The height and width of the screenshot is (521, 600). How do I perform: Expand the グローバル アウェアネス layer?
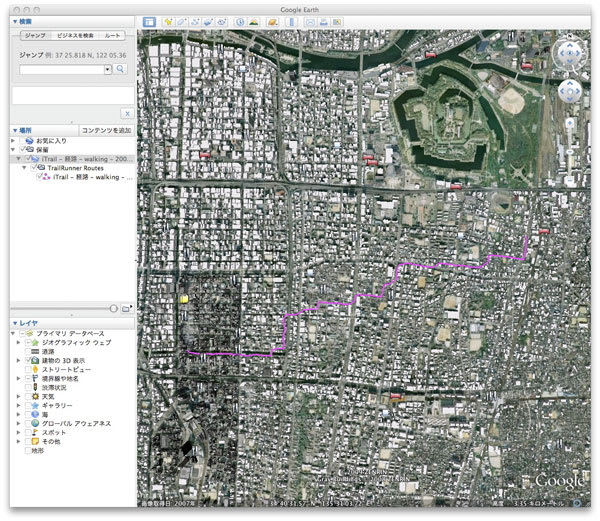click(18, 423)
